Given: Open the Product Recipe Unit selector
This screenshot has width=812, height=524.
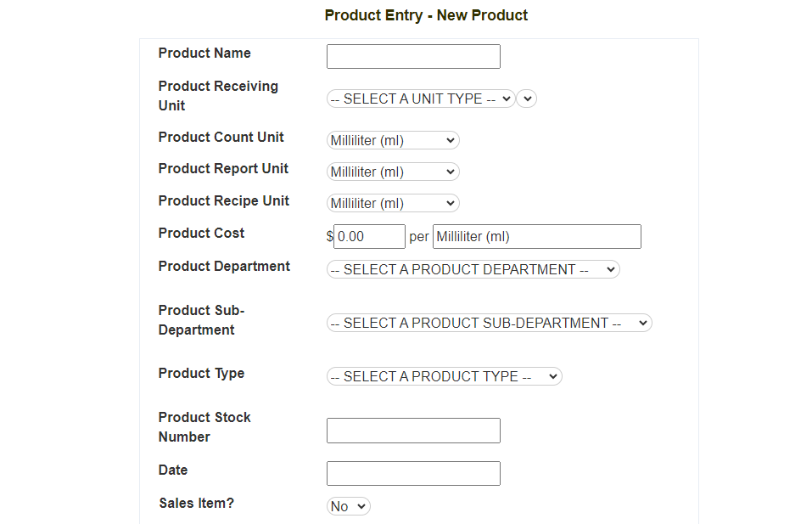Looking at the screenshot, I should coord(393,203).
